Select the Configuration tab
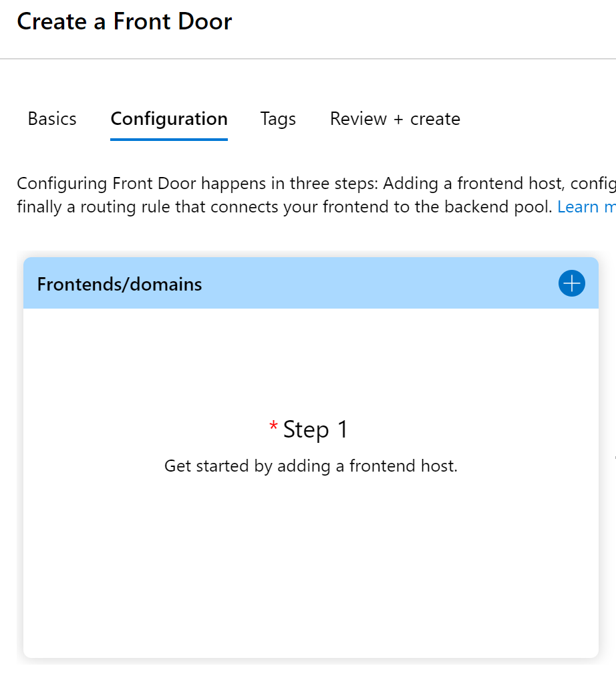Screen dimensions: 616x676 click(169, 119)
